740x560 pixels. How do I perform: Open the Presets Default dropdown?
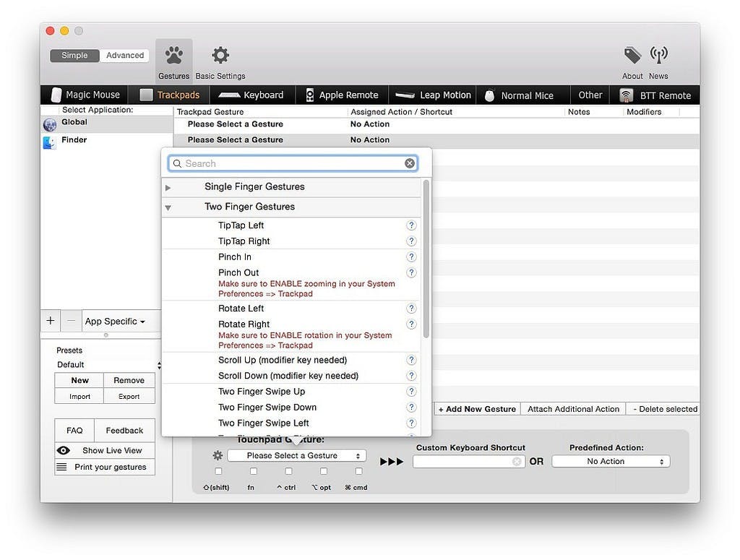tap(108, 365)
